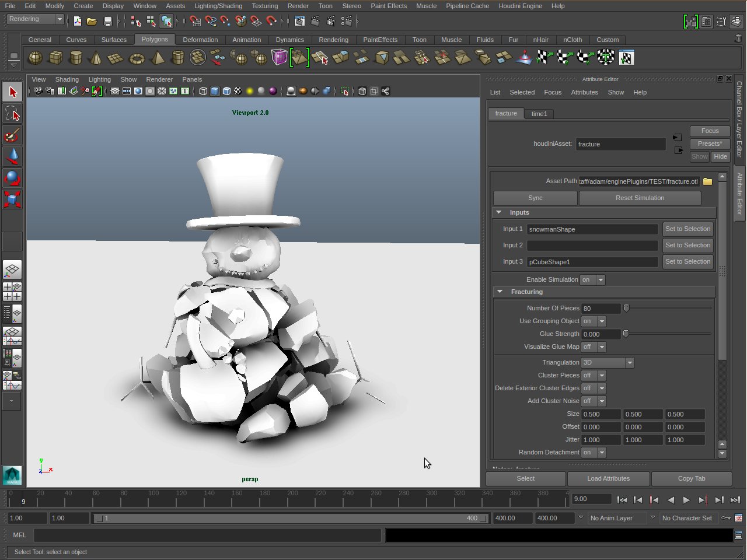Open the Cluster Pieces dropdown
Viewport: 747px width, 560px height.
coord(594,376)
